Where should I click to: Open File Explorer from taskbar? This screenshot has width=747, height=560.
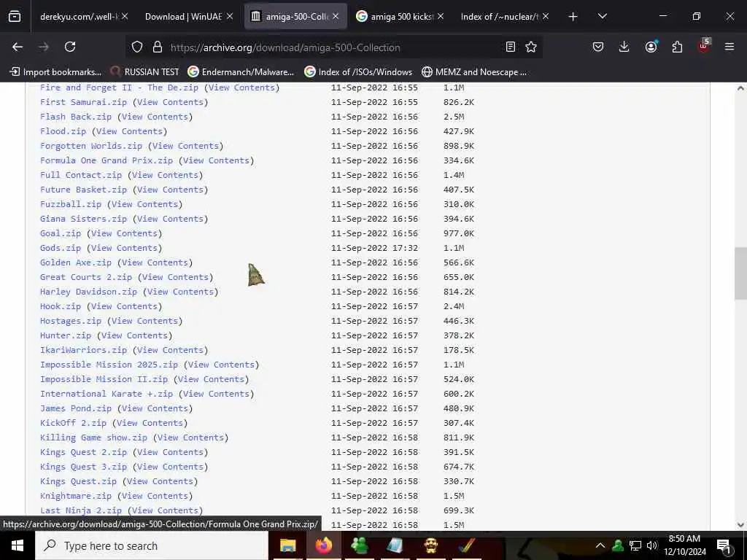(287, 545)
